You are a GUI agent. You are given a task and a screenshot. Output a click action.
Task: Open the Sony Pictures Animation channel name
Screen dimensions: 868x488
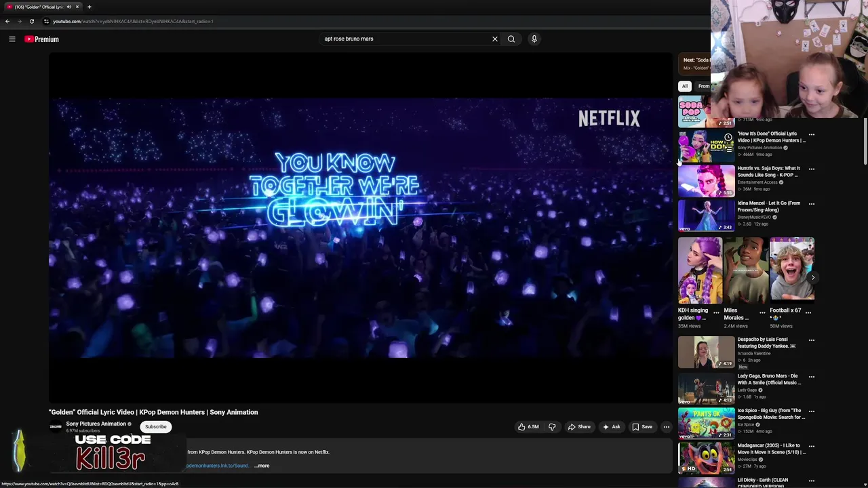pyautogui.click(x=96, y=424)
